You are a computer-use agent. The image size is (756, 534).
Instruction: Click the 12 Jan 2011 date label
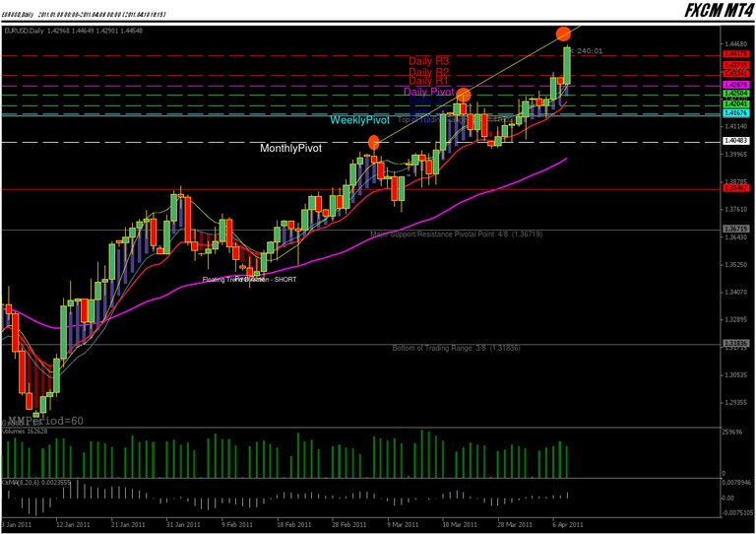click(x=73, y=524)
